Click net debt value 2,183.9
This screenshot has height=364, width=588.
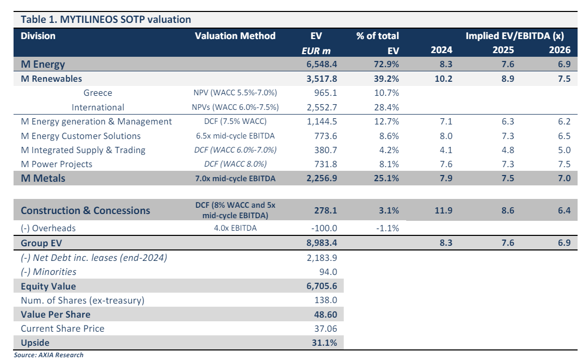(322, 258)
